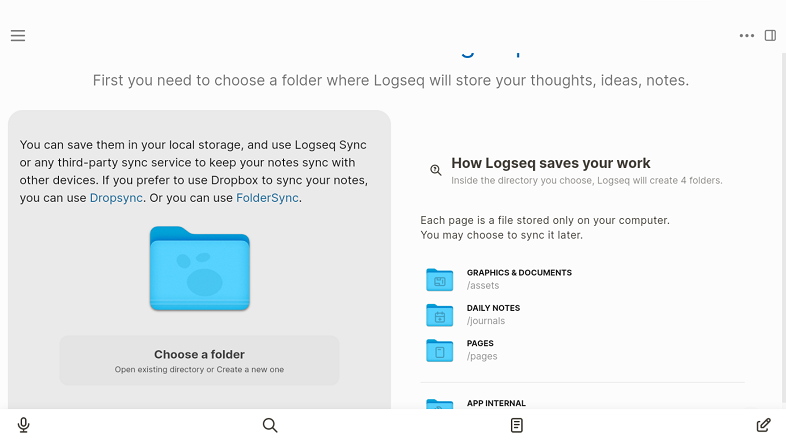
Task: Click the Pages folder icon
Action: tap(439, 350)
